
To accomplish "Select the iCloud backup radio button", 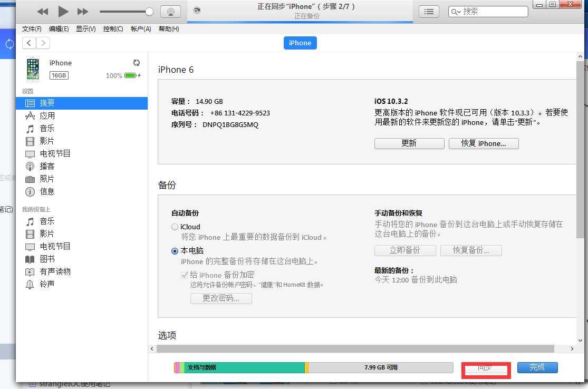I will [175, 227].
